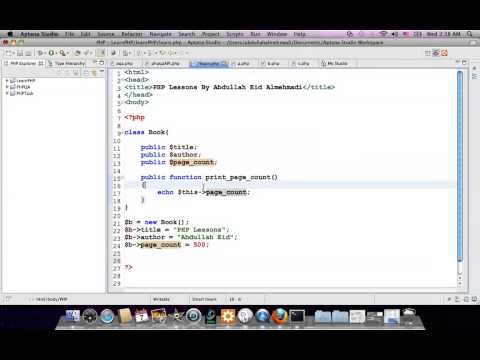Screen dimensions: 480x360
Task: Click the Collapse All icon in PHP Explorer
Action: point(86,72)
